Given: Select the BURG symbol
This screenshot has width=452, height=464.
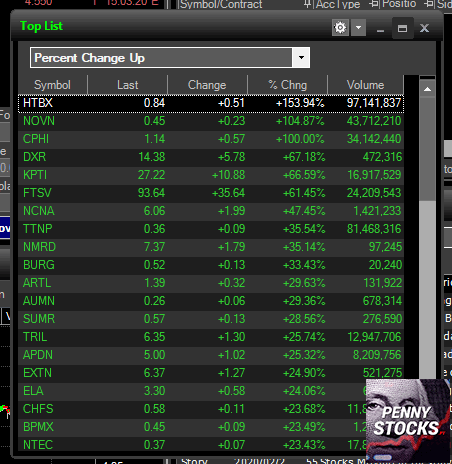Looking at the screenshot, I should coord(39,265).
